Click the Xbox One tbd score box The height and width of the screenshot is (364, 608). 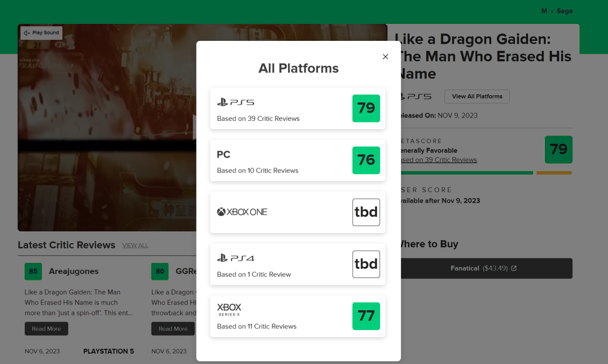(x=366, y=212)
